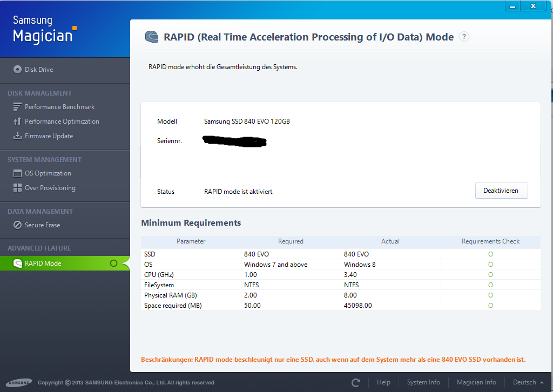
Task: Click the arrow beside Deutsch language
Action: pyautogui.click(x=542, y=382)
